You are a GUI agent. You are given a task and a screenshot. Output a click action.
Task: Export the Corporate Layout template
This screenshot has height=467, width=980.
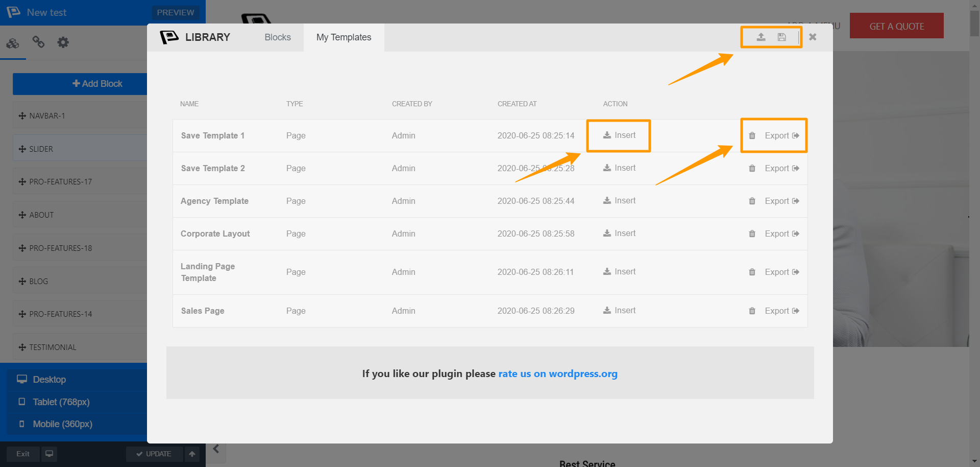coord(781,234)
